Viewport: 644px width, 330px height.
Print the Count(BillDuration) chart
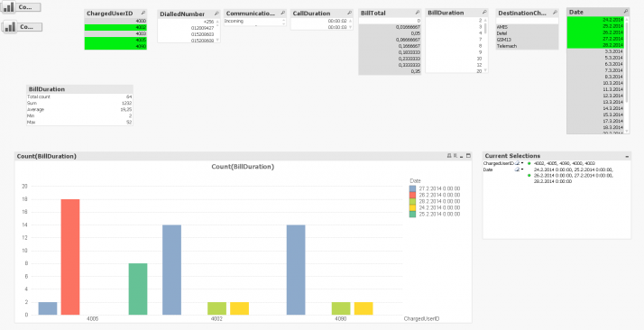point(448,156)
